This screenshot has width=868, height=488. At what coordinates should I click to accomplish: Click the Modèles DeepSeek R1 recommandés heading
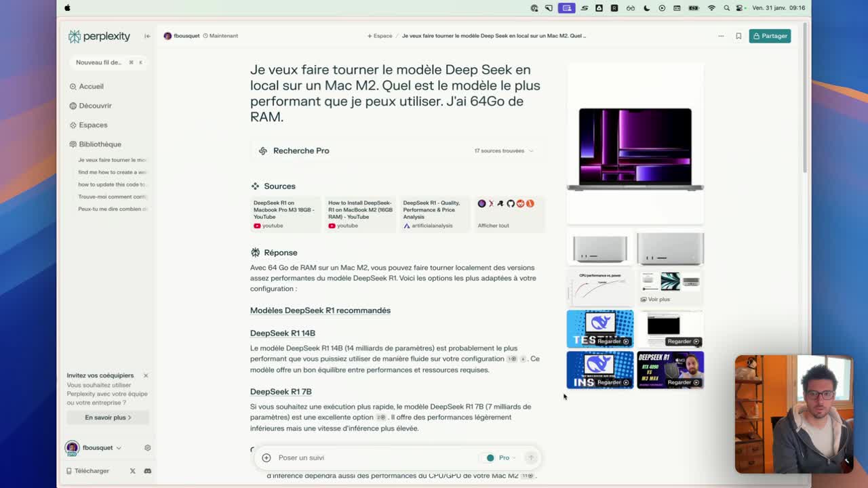click(320, 310)
